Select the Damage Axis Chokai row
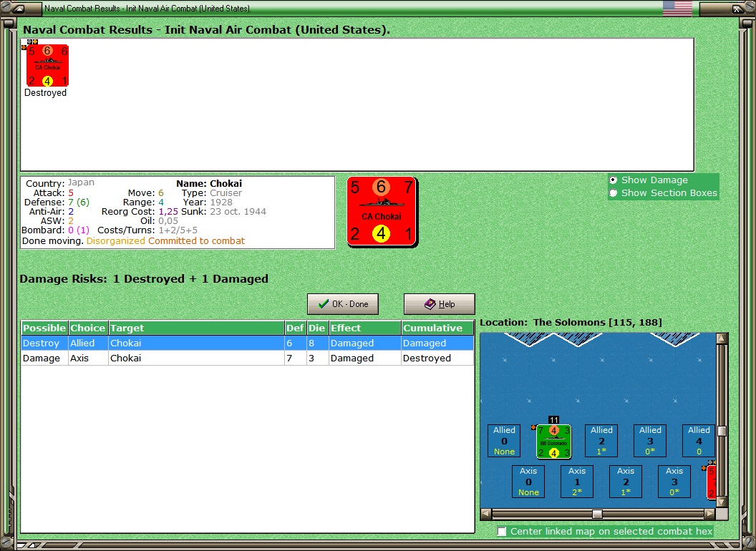Viewport: 756px width, 551px height. click(247, 359)
